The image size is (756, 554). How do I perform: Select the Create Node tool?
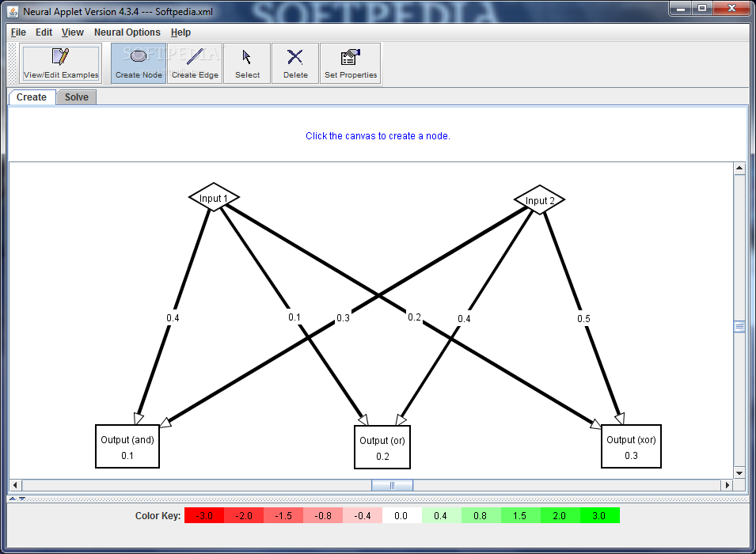pyautogui.click(x=139, y=63)
